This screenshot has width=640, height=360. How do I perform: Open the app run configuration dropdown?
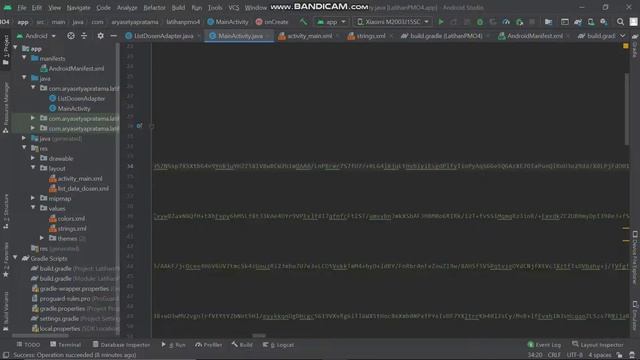click(x=331, y=22)
